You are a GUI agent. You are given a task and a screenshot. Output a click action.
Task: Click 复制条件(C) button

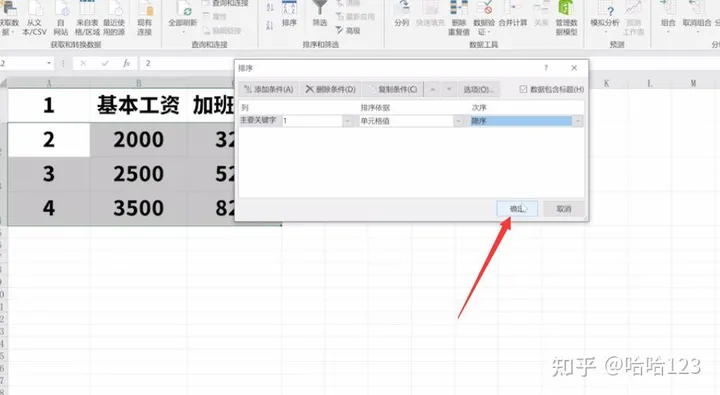[x=393, y=89]
